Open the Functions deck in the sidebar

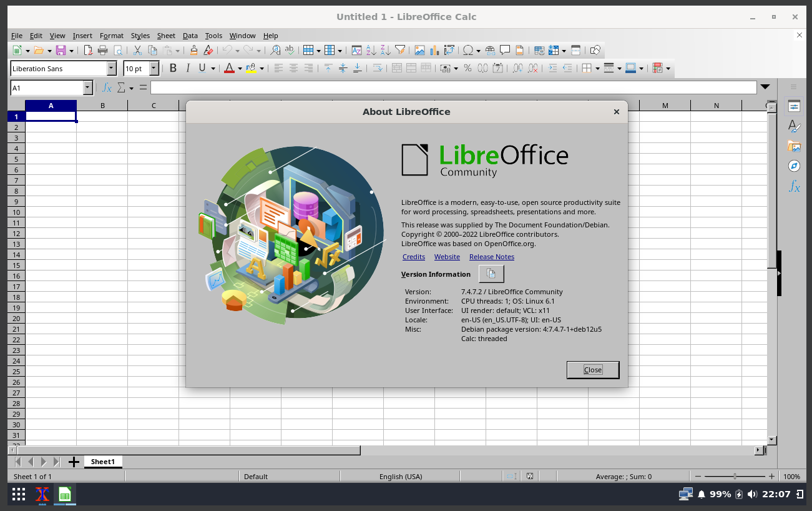point(793,186)
